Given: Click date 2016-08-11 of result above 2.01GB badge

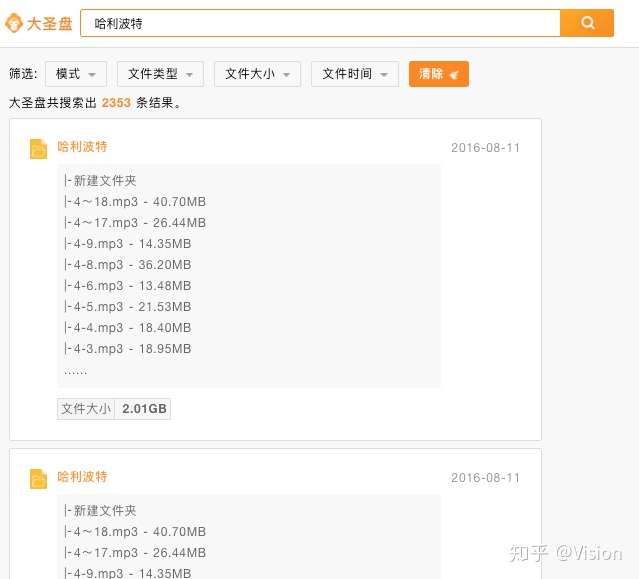Looking at the screenshot, I should [485, 148].
